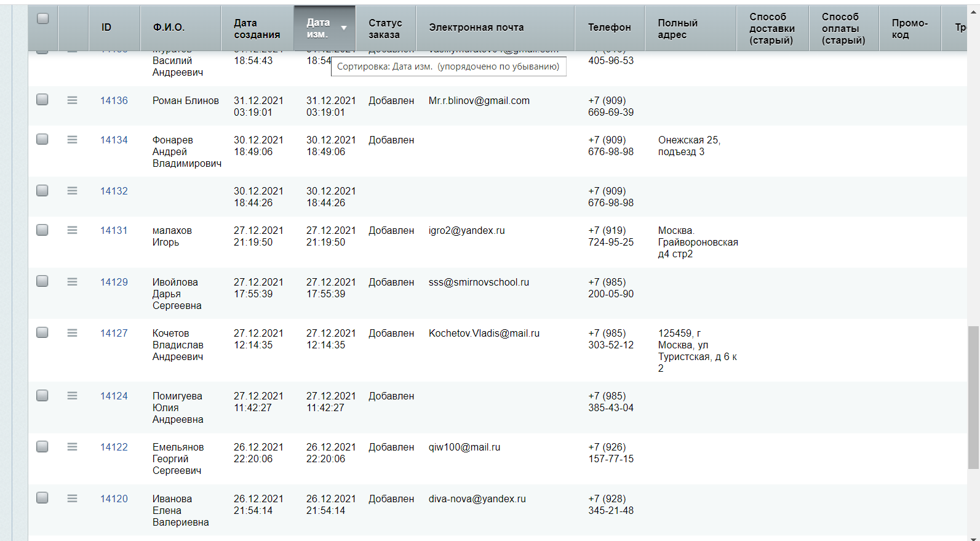Image resolution: width=980 pixels, height=541 pixels.
Task: Open row menu for order 14131
Action: pyautogui.click(x=72, y=230)
